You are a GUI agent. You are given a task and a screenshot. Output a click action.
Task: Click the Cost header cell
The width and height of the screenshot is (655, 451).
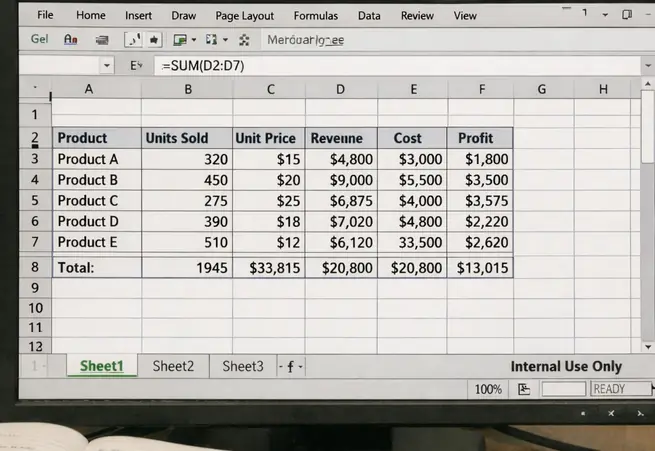[x=412, y=138]
